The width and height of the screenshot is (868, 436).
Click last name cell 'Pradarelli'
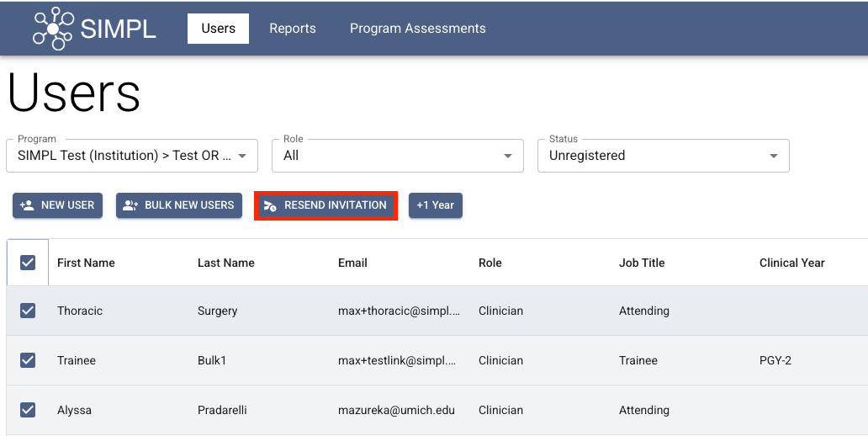coord(222,411)
